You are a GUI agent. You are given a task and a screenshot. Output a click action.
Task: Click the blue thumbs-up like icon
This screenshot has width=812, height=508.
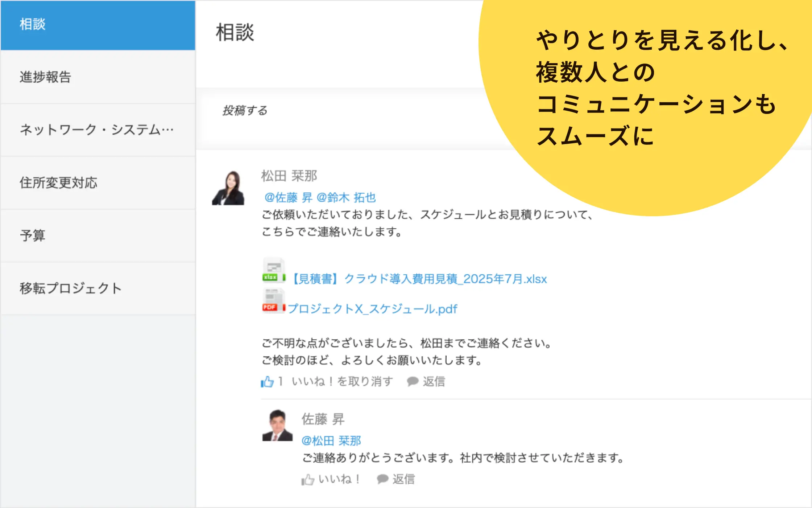click(x=268, y=381)
